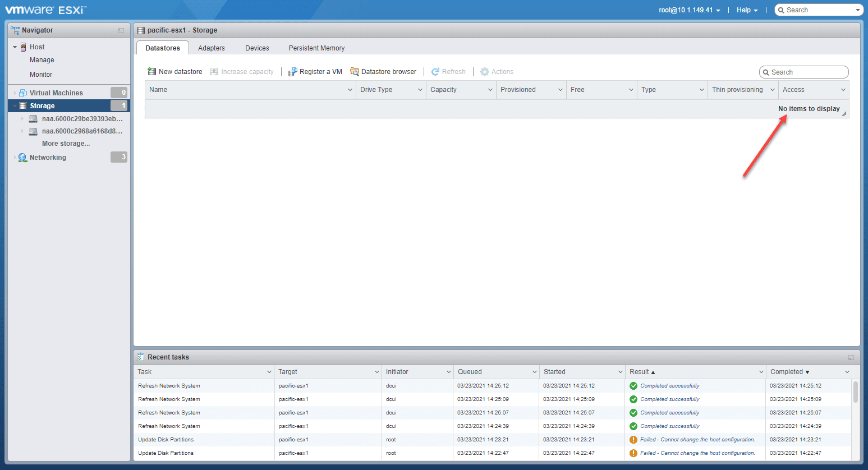
Task: Open the Capacity column dropdown arrow
Action: [490, 90]
